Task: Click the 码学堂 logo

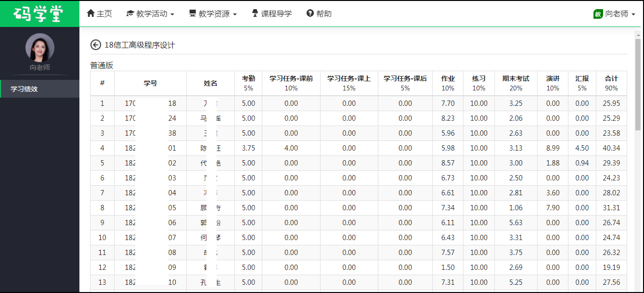Action: (x=39, y=13)
